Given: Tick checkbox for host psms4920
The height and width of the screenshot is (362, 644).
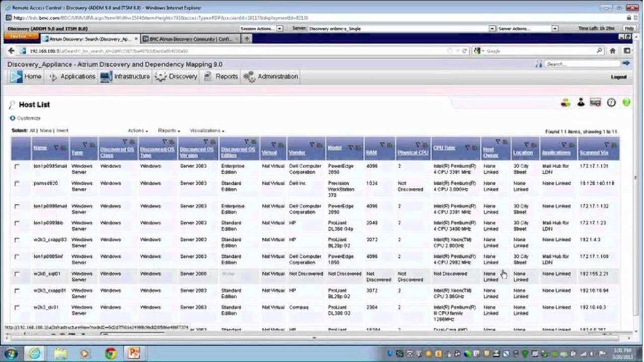Looking at the screenshot, I should 17,184.
